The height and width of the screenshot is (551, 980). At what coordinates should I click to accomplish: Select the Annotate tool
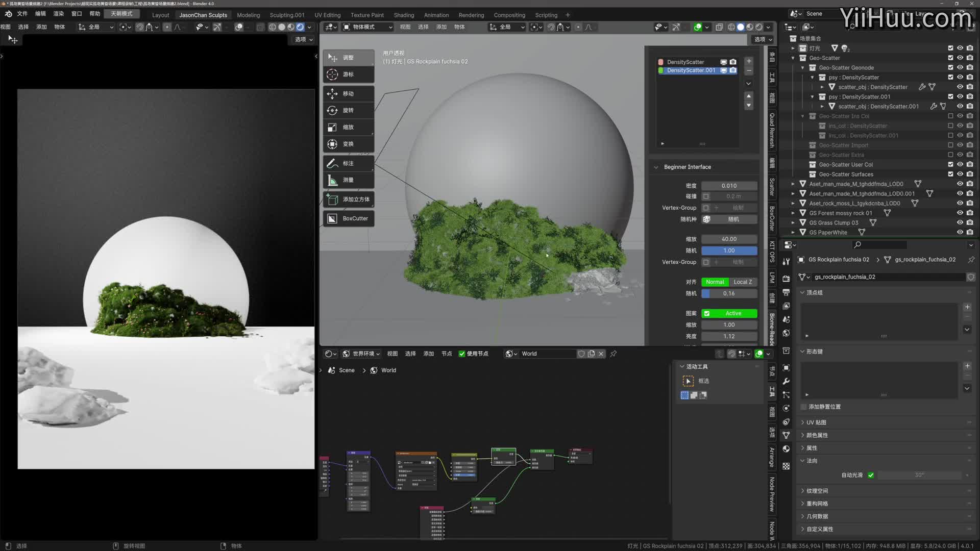pyautogui.click(x=349, y=163)
